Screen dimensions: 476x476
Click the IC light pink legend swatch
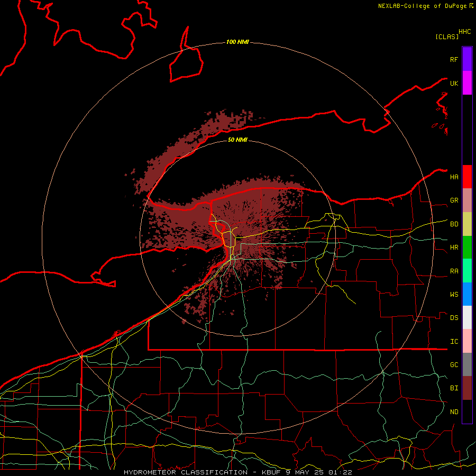(467, 341)
